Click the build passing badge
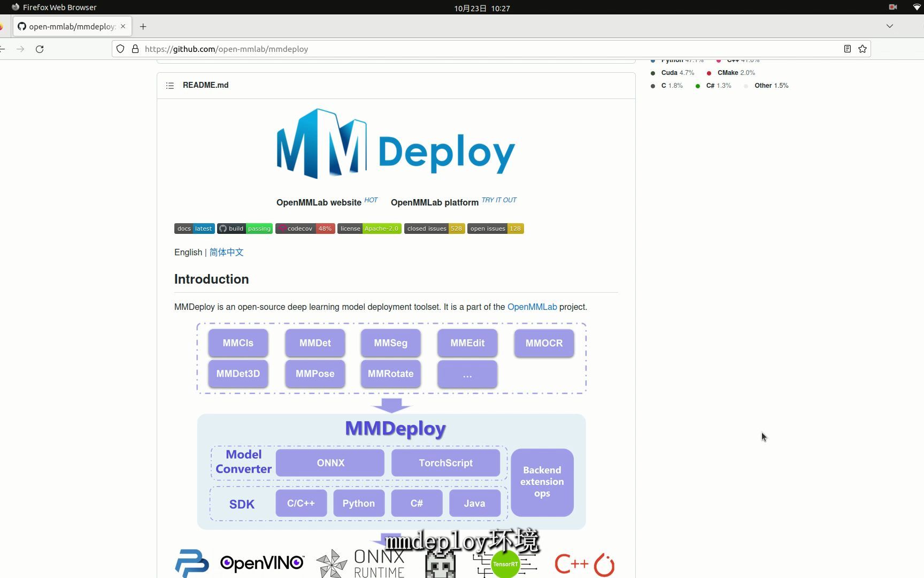Viewport: 924px width, 578px height. point(244,229)
